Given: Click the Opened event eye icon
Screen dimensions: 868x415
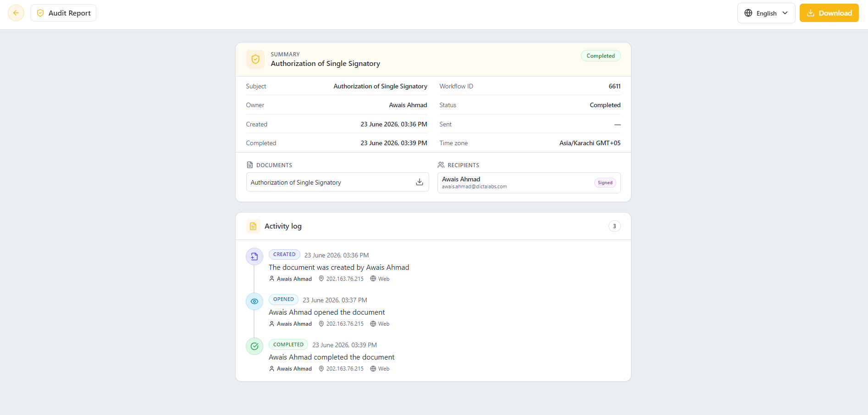Looking at the screenshot, I should tap(254, 301).
